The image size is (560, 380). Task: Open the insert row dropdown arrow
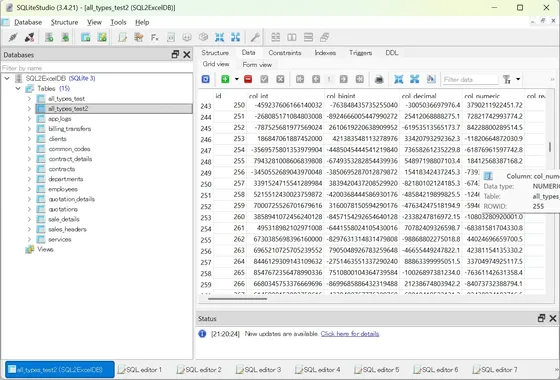[236, 79]
